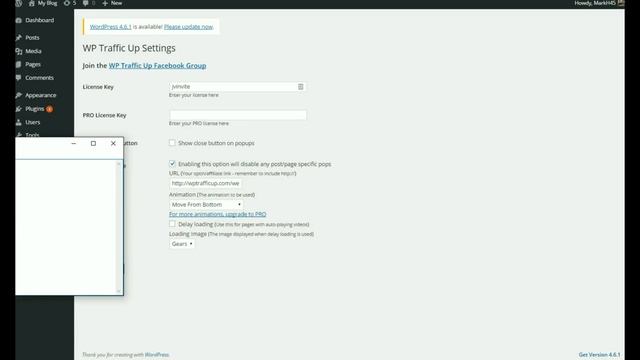
Task: Open the comments bubble in admin bar
Action: 85,3
